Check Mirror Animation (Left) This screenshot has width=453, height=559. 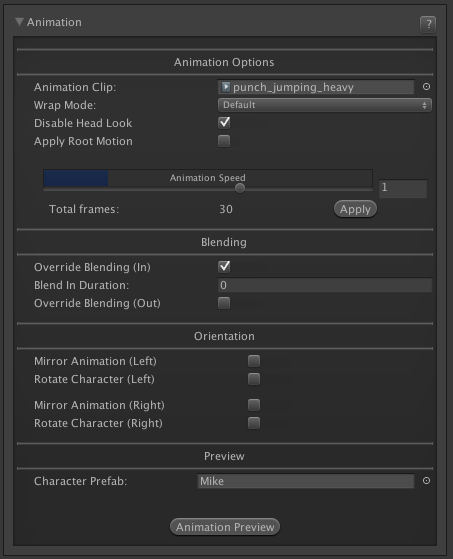(x=254, y=361)
